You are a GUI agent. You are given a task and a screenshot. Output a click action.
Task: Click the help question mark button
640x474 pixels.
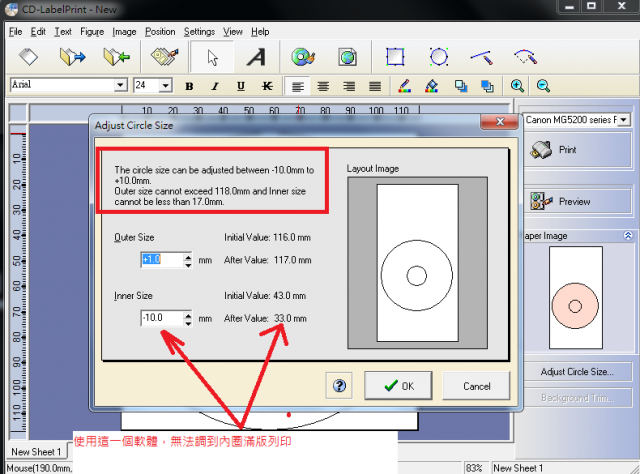pyautogui.click(x=339, y=385)
